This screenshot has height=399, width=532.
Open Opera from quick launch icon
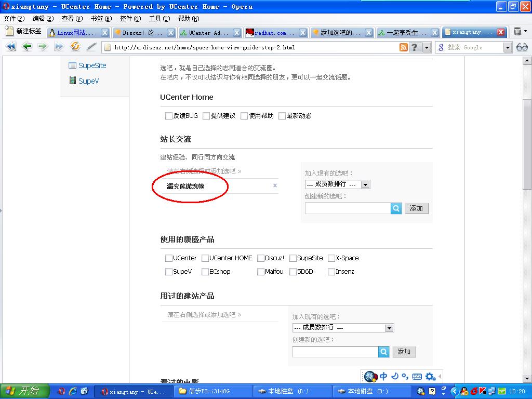coord(61,391)
